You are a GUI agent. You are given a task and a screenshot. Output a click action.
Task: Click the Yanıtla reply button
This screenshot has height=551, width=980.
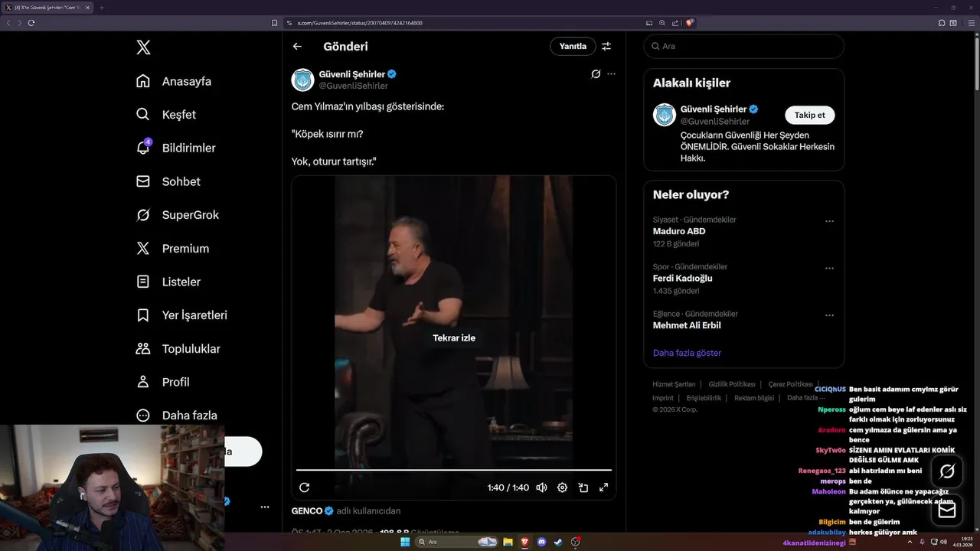coord(573,46)
